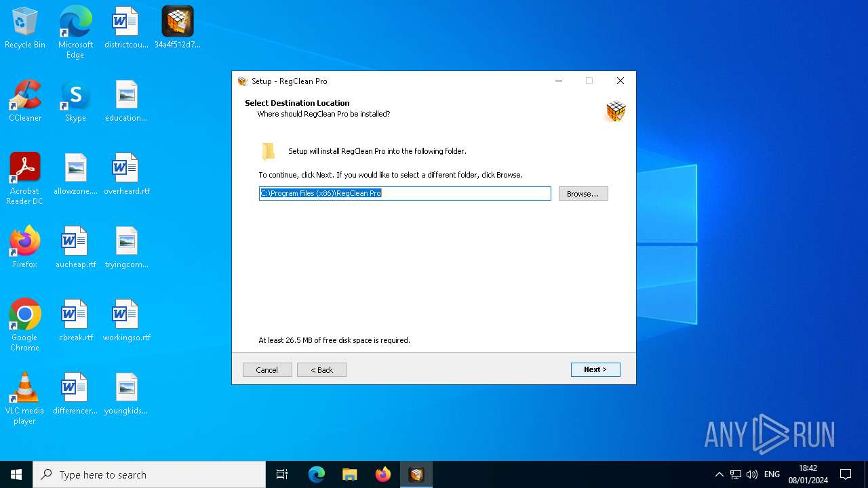Click the RegClean Pro setup title bar icon

[x=243, y=81]
